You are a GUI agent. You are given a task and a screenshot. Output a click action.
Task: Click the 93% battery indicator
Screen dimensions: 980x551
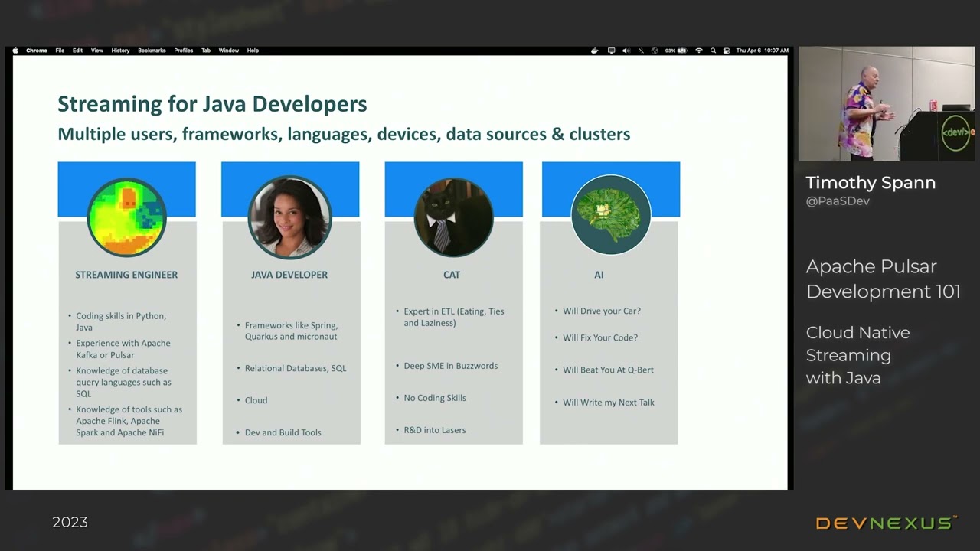[676, 51]
